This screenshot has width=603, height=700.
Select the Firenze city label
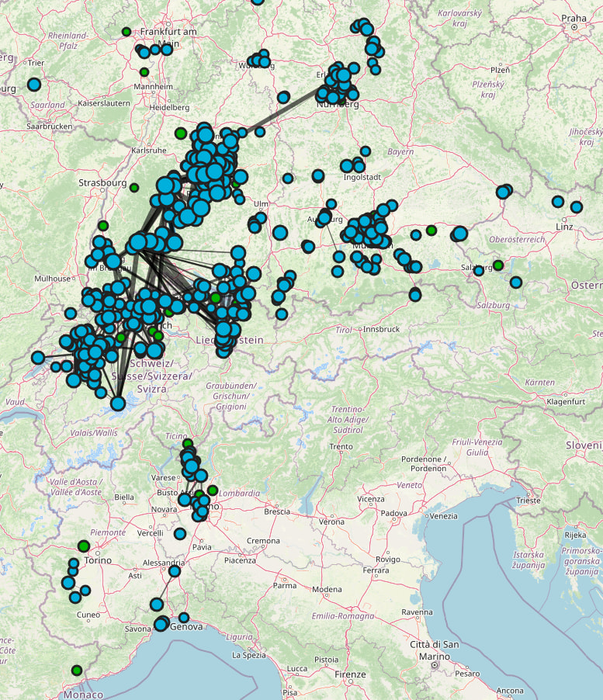[x=350, y=674]
